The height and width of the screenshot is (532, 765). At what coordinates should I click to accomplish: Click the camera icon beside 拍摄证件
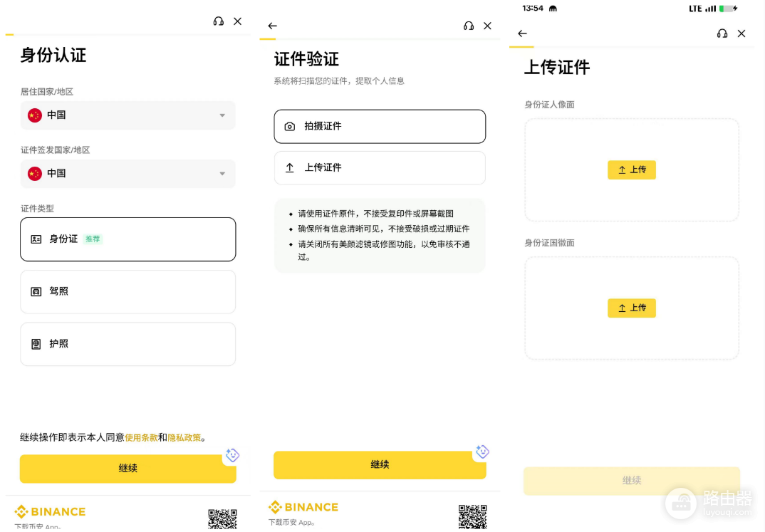[x=290, y=126]
